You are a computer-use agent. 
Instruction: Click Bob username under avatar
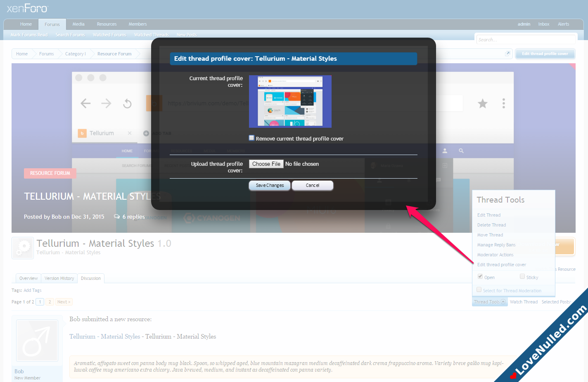(x=19, y=371)
